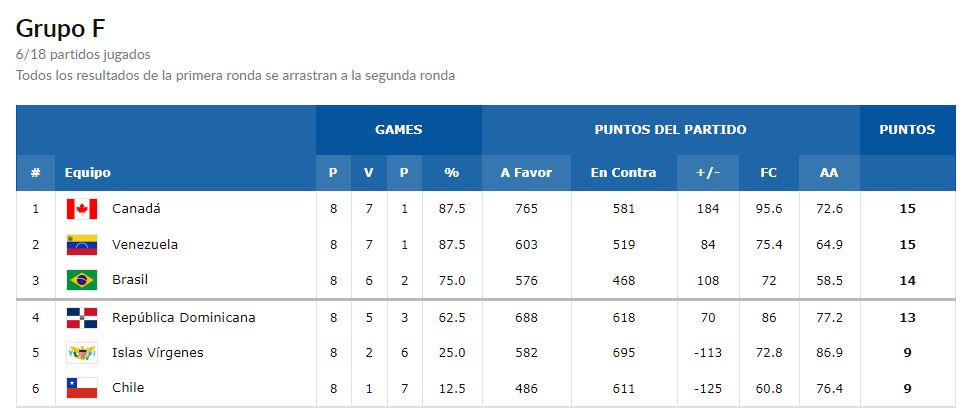Screen dimensions: 967x412
Task: Open the Venezuela team link
Action: pyautogui.click(x=145, y=245)
